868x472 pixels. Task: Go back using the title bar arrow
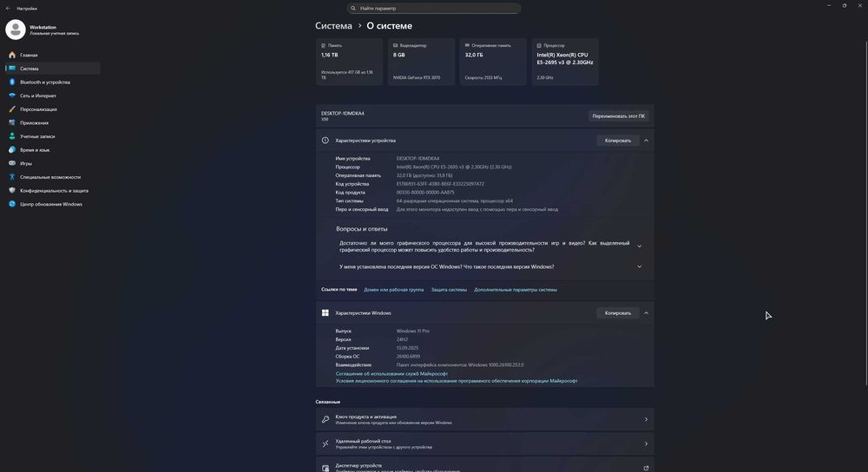tap(8, 9)
